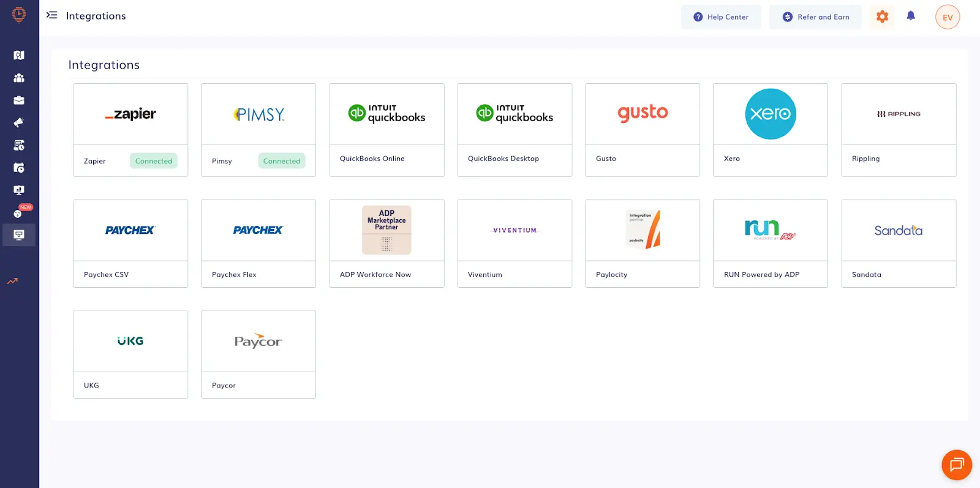Click the 'Paychex CSV' label
The width and height of the screenshot is (980, 488).
point(107,274)
